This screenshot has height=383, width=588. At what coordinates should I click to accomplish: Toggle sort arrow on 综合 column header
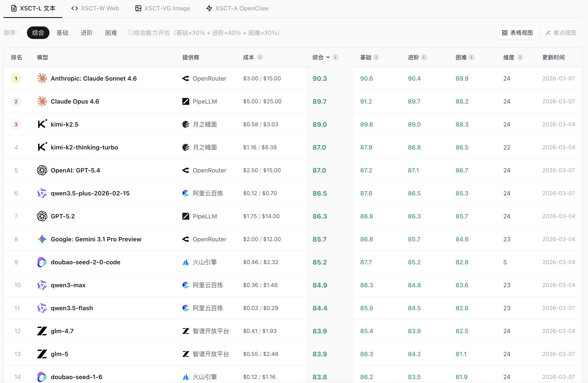tap(328, 57)
